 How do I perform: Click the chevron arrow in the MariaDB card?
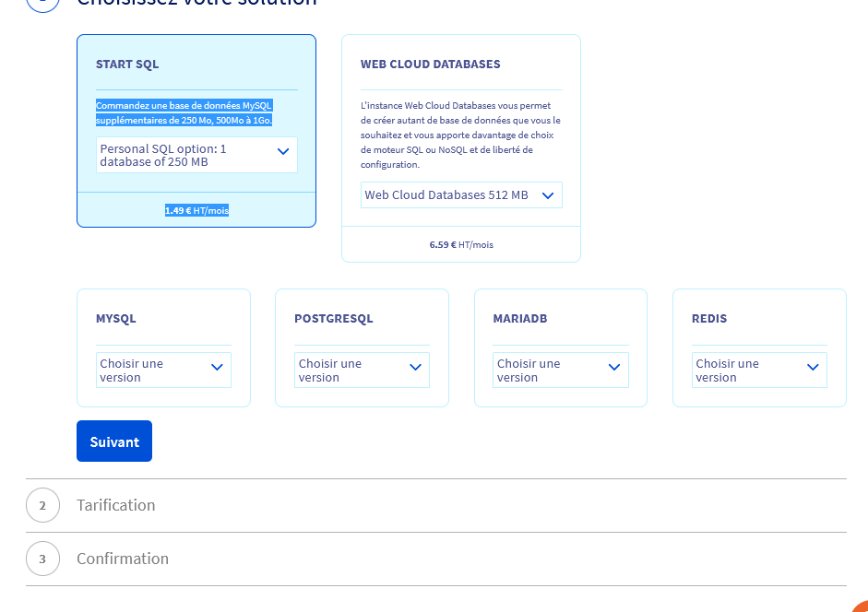pos(614,367)
